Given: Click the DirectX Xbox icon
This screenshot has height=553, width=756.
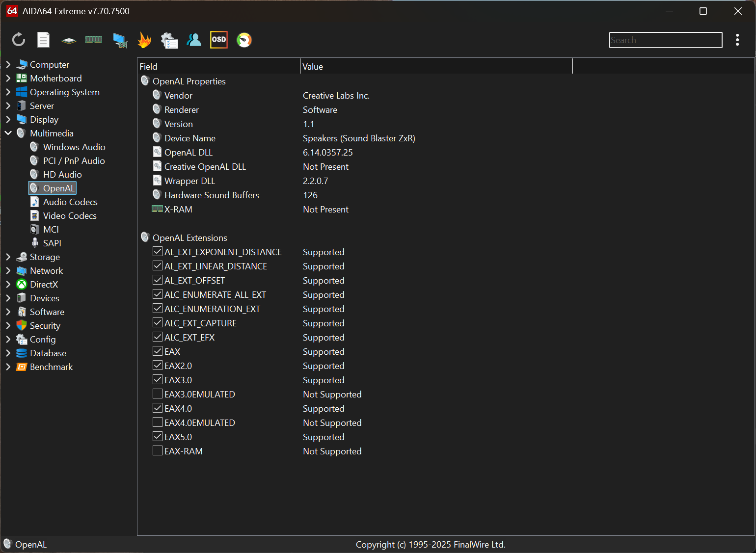Looking at the screenshot, I should point(22,284).
